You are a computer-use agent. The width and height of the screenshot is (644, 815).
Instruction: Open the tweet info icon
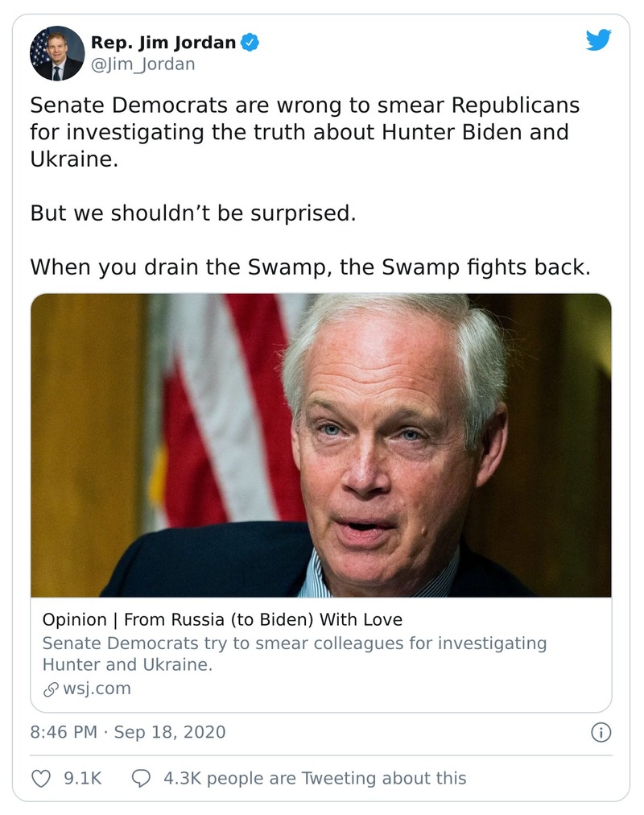click(601, 732)
